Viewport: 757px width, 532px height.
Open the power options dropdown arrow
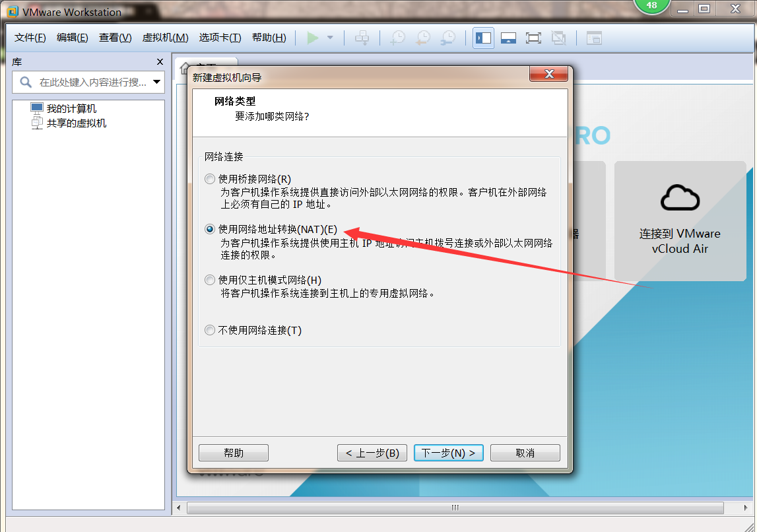pyautogui.click(x=330, y=38)
